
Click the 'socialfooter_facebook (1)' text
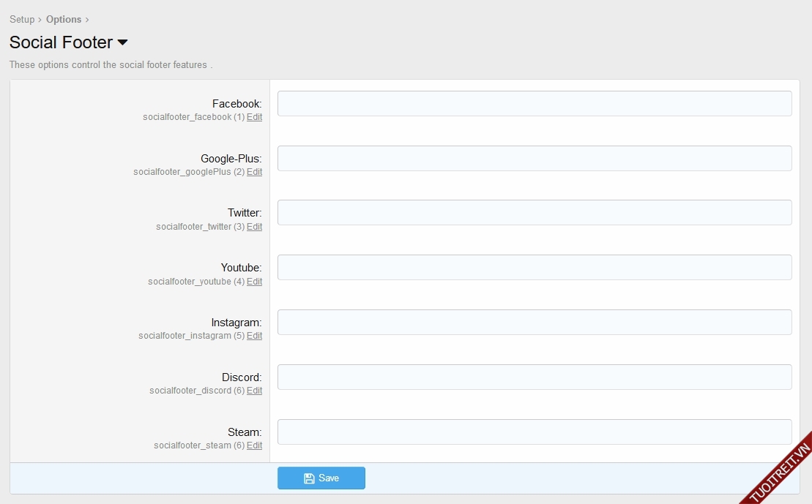pos(194,117)
